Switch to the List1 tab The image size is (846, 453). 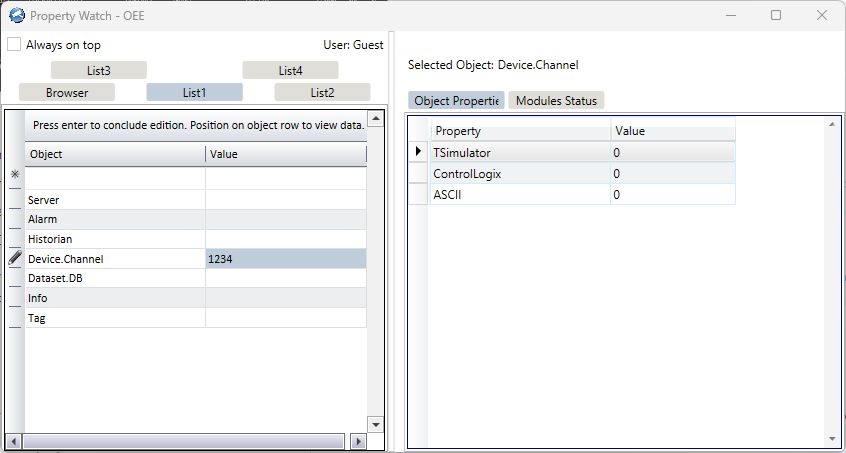[194, 92]
